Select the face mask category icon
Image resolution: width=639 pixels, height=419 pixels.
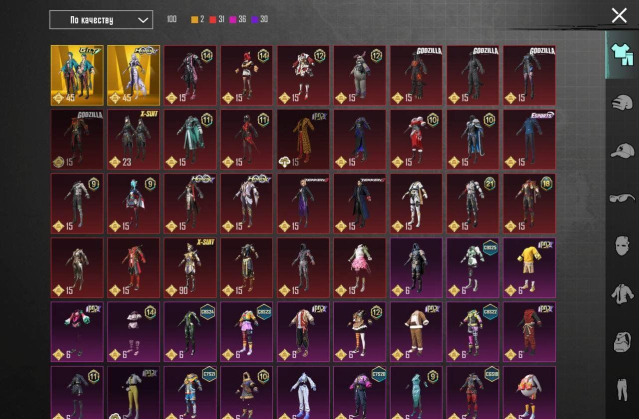pyautogui.click(x=622, y=245)
